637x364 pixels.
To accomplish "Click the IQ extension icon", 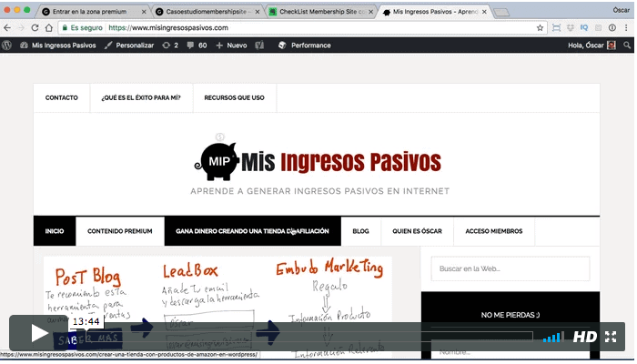I will click(584, 27).
